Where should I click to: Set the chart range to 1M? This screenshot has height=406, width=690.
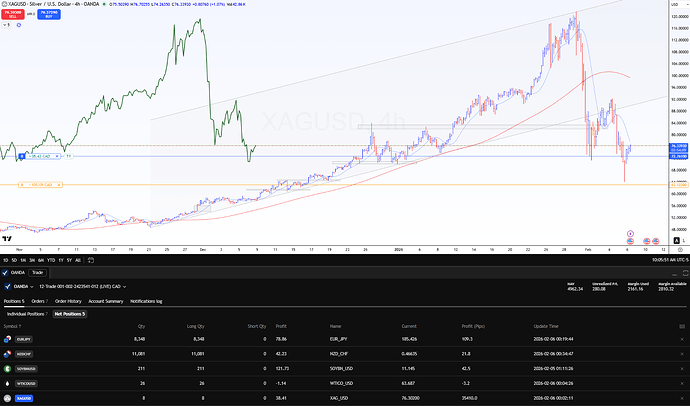[23, 260]
